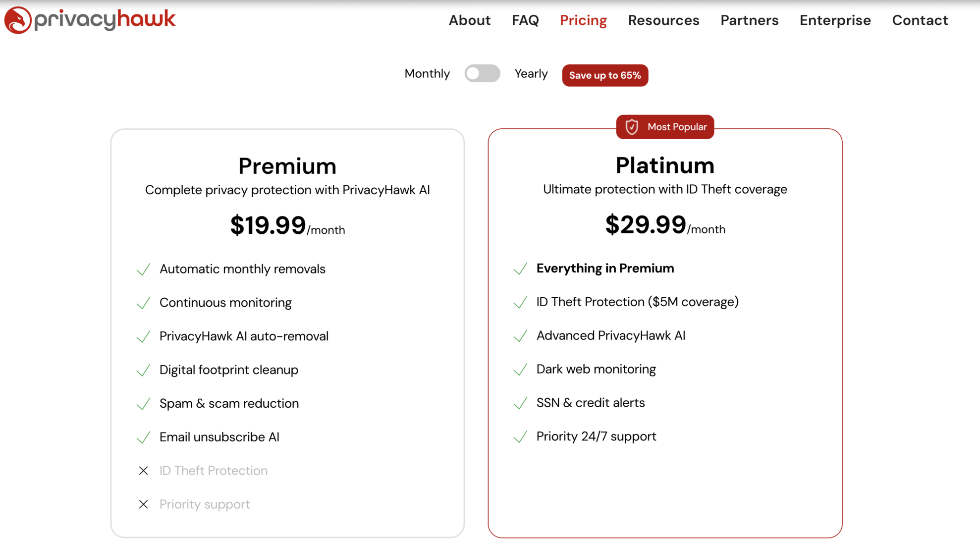Click the privacyhawk wordmark
Screen dimensions: 980x540
(105, 20)
